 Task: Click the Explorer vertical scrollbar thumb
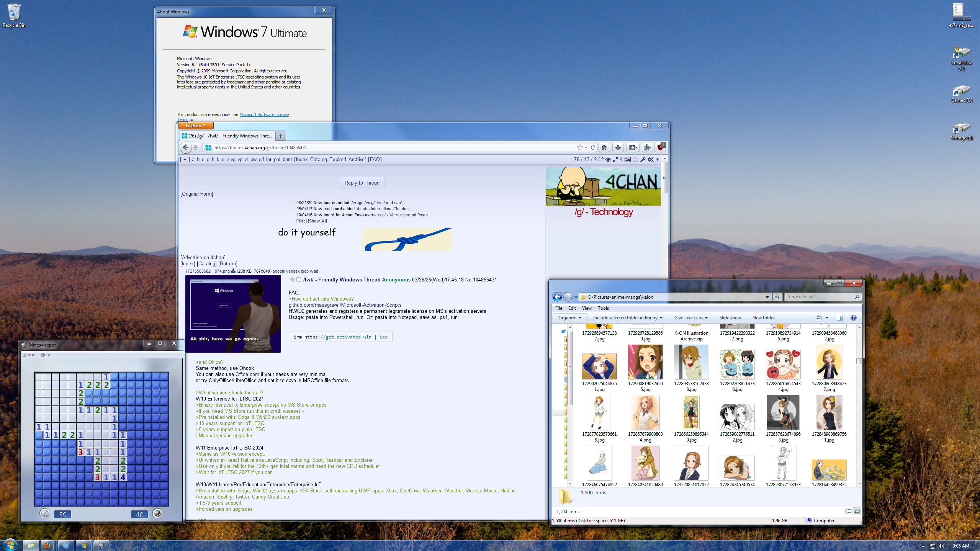(859, 361)
